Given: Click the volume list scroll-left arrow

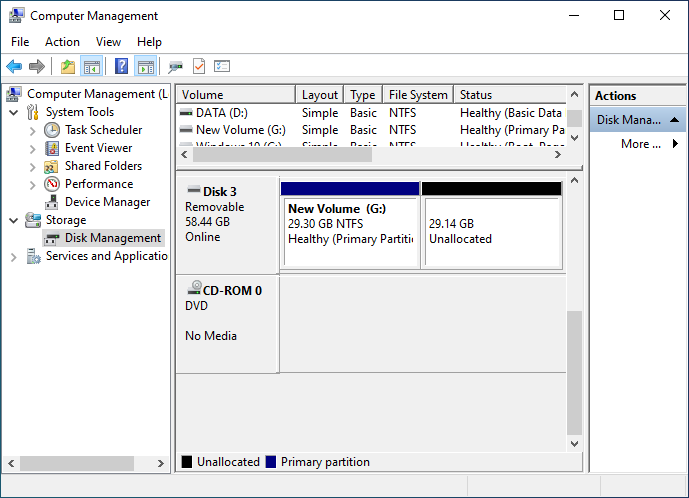Looking at the screenshot, I should 184,155.
